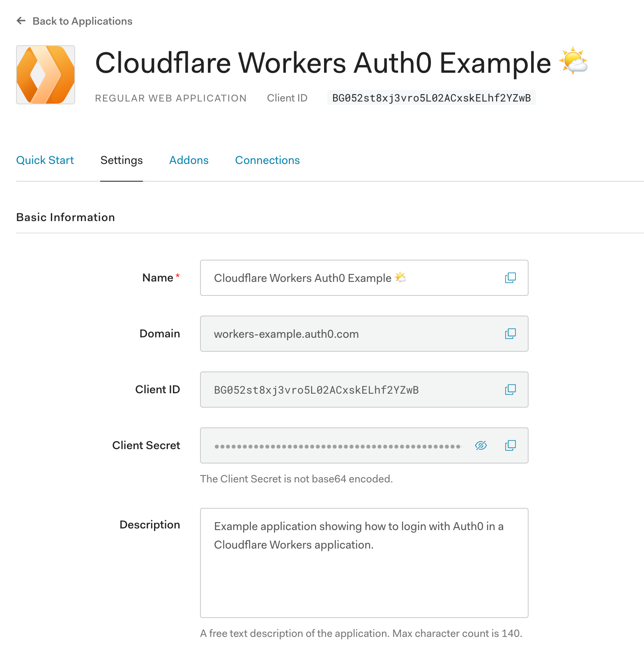Click the masked Client Secret field
The width and height of the screenshot is (644, 655).
point(337,445)
